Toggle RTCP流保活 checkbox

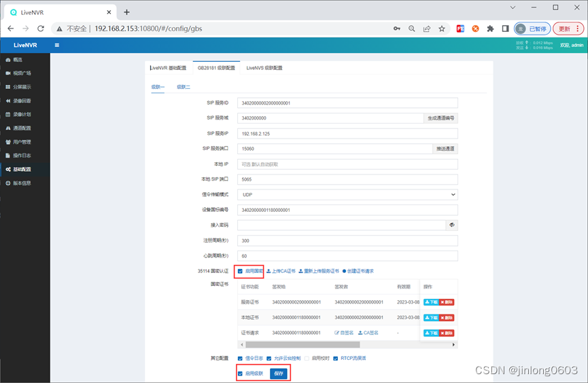336,359
